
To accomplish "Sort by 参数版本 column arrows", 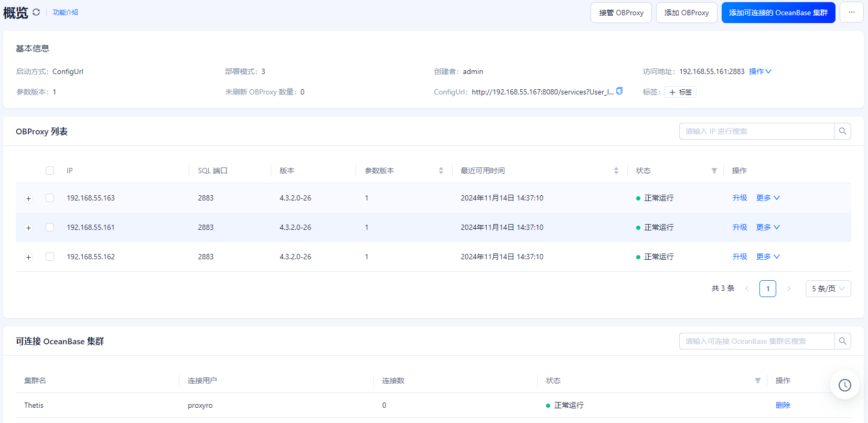I will tap(441, 171).
